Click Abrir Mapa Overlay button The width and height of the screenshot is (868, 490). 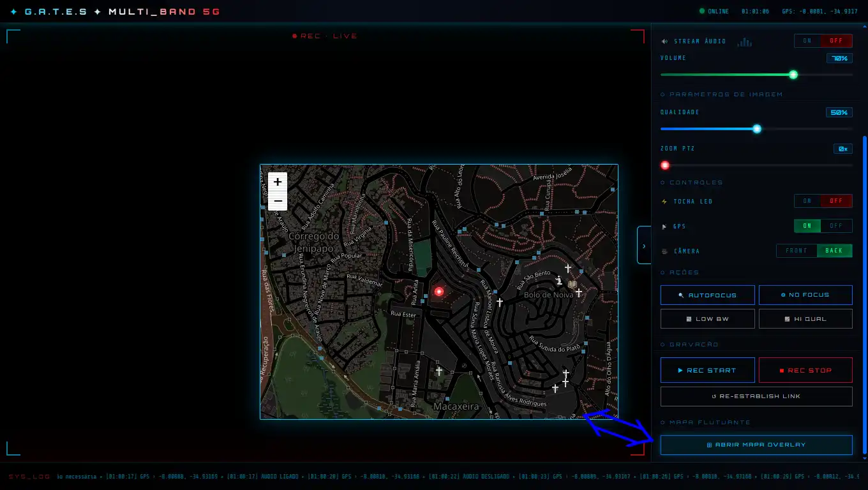(756, 445)
